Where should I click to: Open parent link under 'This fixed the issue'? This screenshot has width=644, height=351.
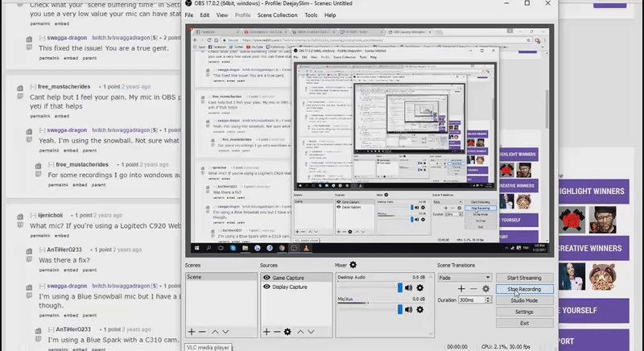89,58
